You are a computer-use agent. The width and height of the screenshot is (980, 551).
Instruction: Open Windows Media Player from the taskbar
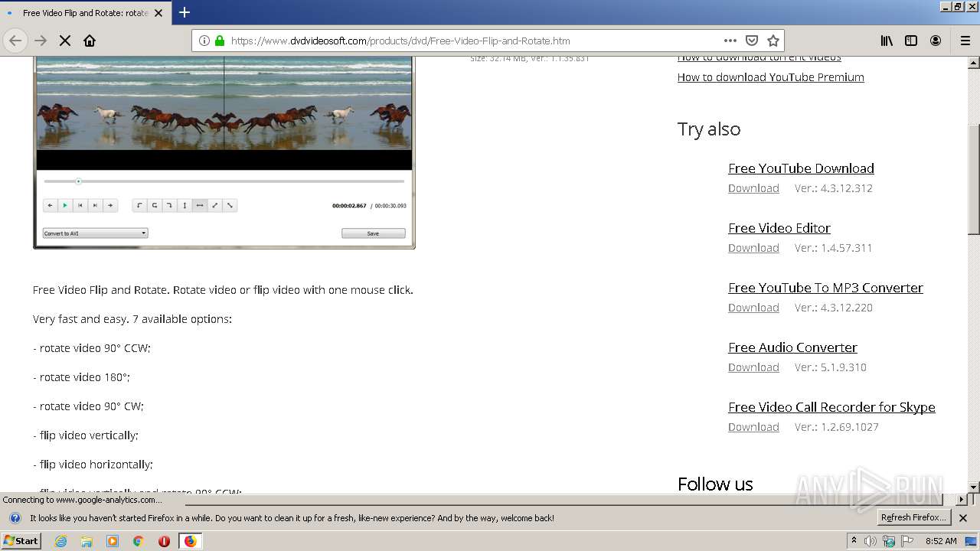[x=113, y=541]
